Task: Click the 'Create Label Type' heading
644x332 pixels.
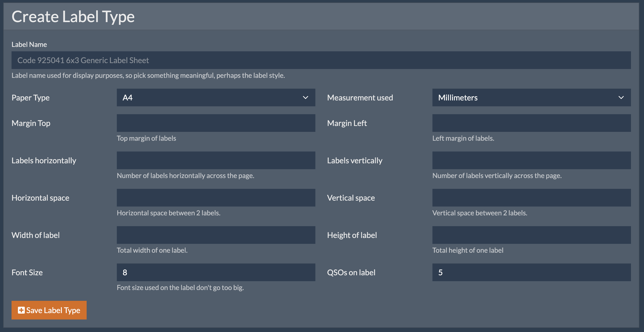Action: click(x=73, y=16)
